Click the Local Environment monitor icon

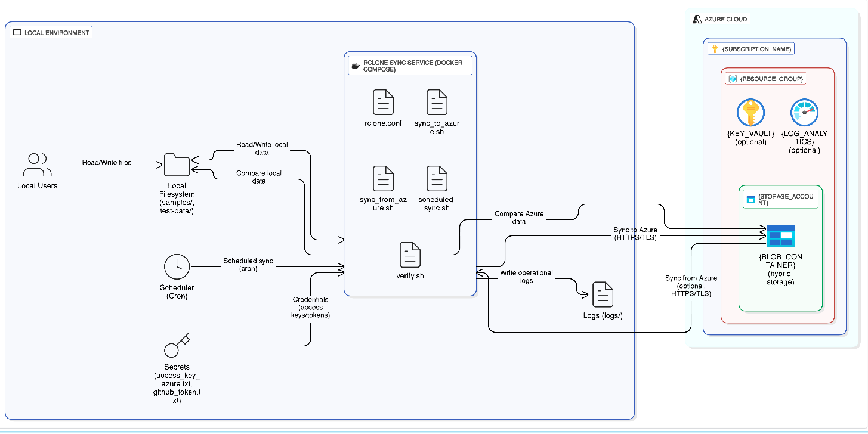(17, 33)
